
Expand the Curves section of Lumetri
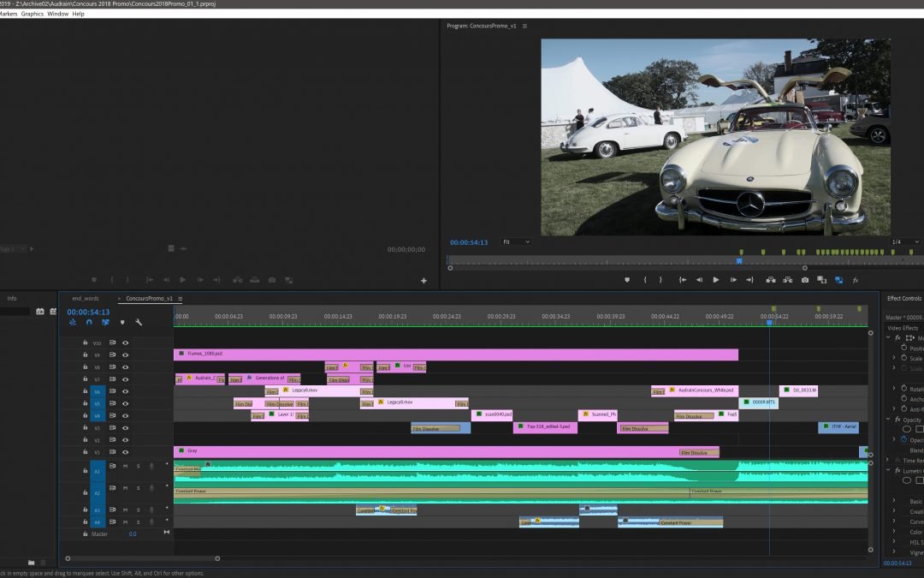pos(894,521)
